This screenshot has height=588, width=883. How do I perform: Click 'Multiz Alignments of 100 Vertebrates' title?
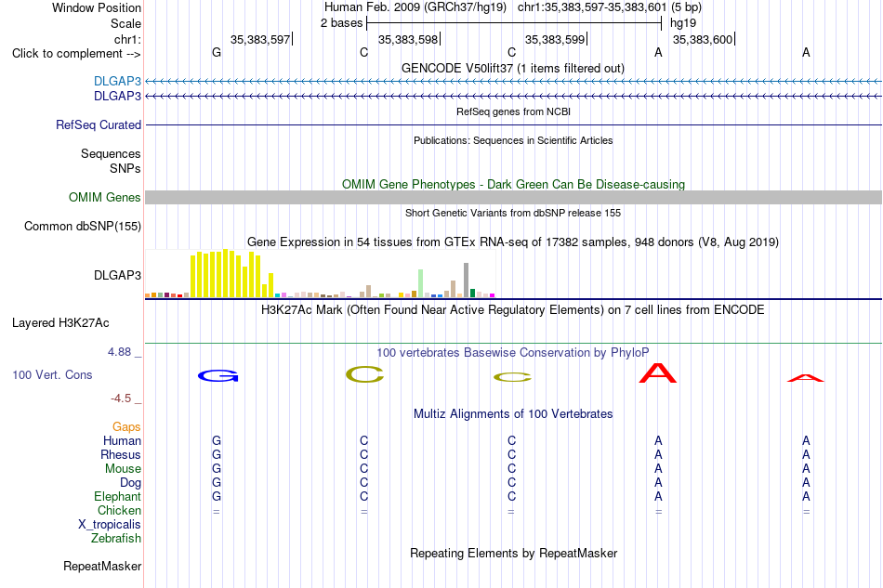pyautogui.click(x=513, y=413)
